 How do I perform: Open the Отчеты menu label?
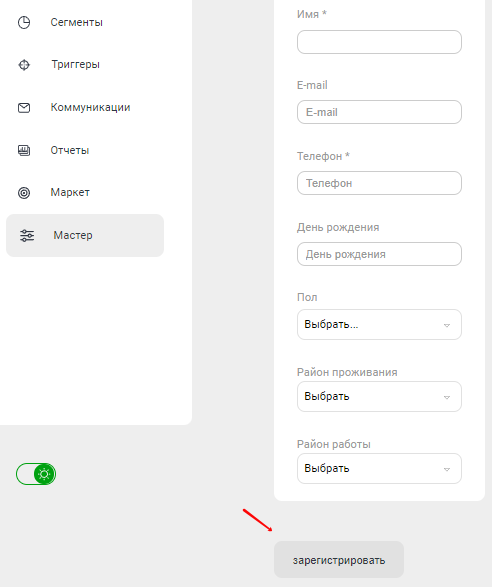point(70,150)
